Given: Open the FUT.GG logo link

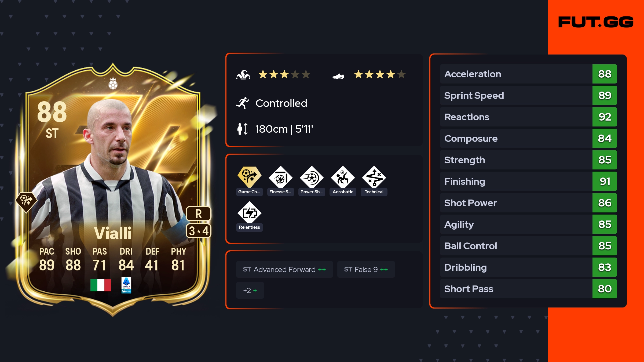Looking at the screenshot, I should coord(596,22).
